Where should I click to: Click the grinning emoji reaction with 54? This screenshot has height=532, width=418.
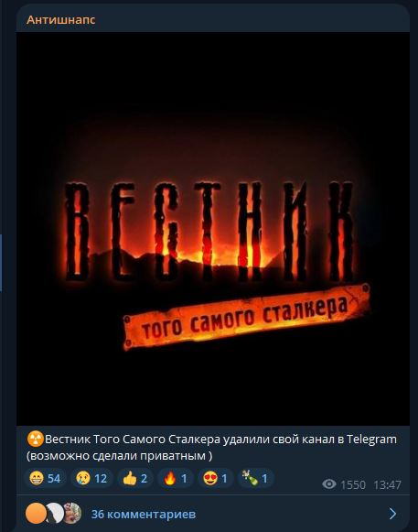(45, 478)
